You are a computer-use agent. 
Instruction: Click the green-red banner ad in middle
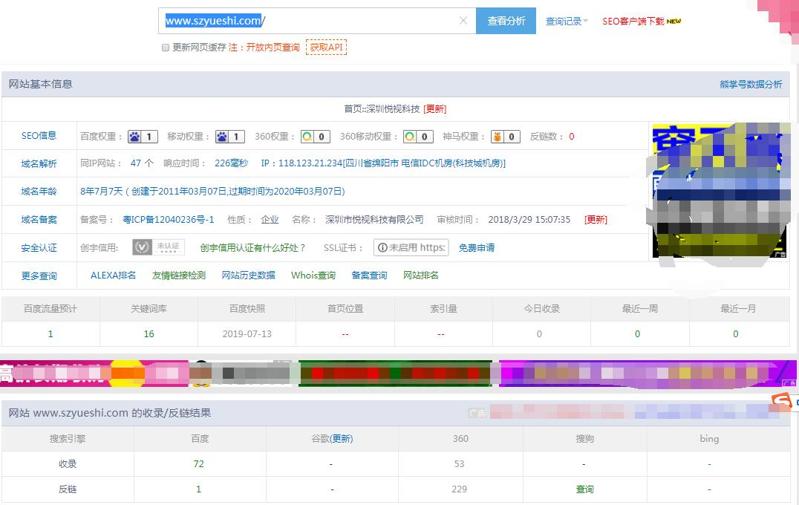click(395, 374)
